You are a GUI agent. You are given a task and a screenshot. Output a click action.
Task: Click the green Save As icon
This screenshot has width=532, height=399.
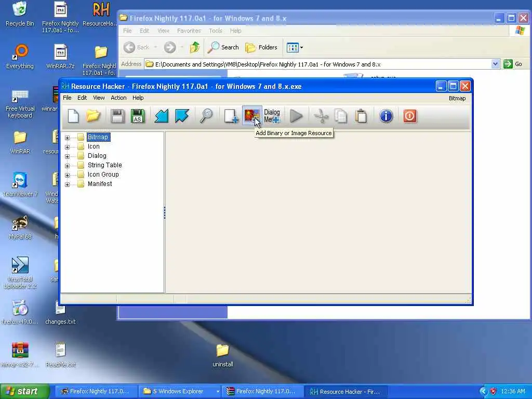click(x=137, y=116)
